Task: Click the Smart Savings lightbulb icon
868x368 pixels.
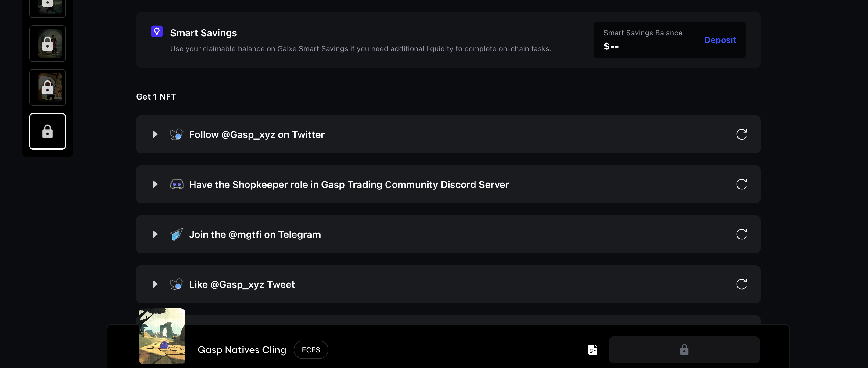Action: [x=157, y=31]
